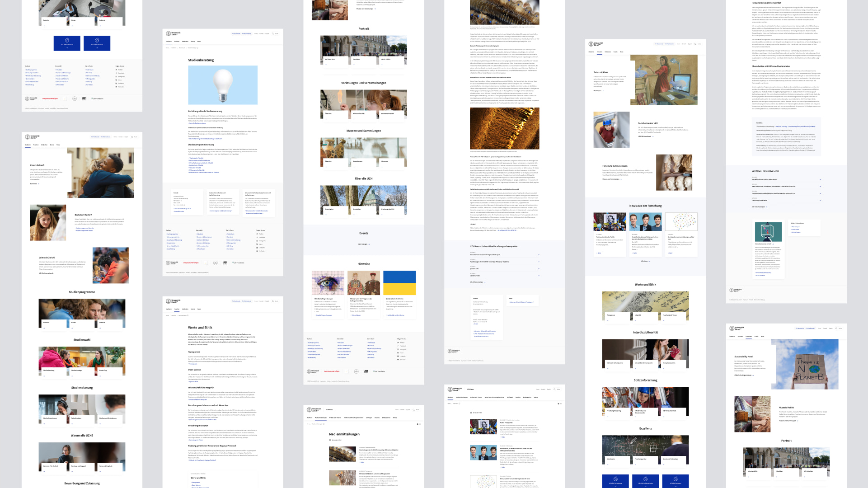The width and height of the screenshot is (868, 488).
Task: Follow Museen und Sammlungen link under Forschung zum Anschauen
Action: coord(612,179)
